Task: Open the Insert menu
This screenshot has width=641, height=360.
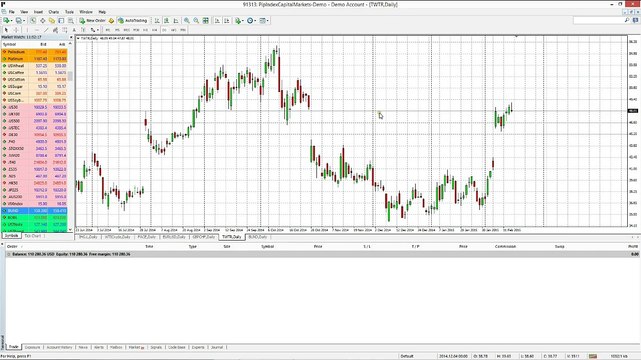Action: 38,12
